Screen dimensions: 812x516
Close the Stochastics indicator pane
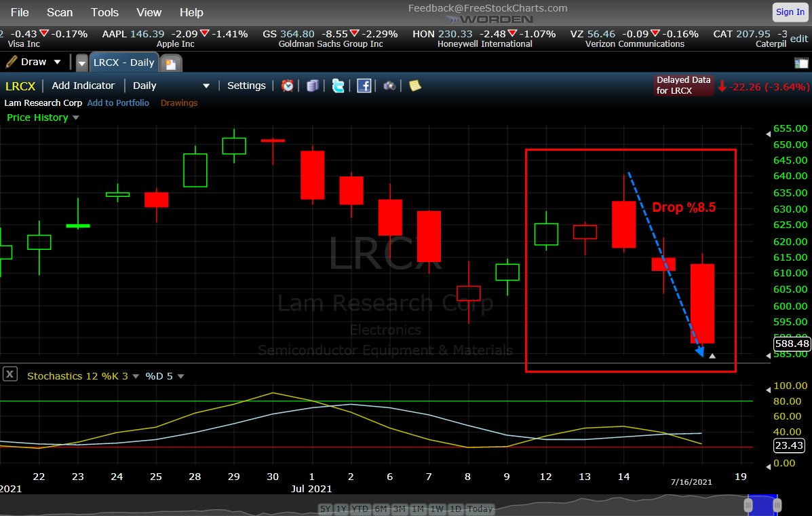coord(10,374)
